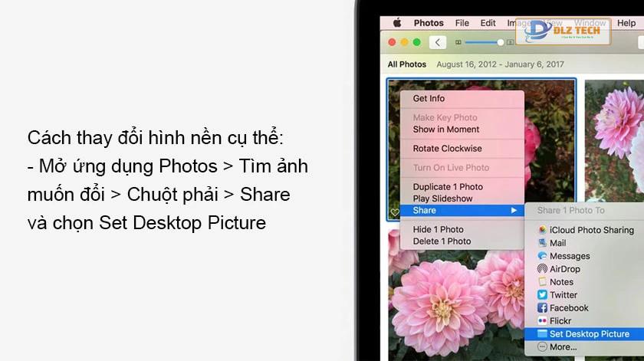Expand the Share submenu arrow
The width and height of the screenshot is (644, 361).
514,210
